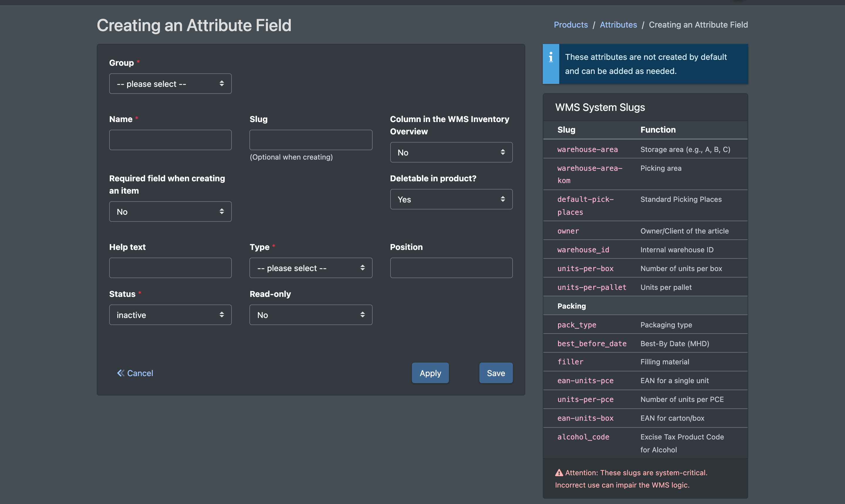Open the Read-only dropdown
Screen dimensions: 845x504
(x=311, y=315)
